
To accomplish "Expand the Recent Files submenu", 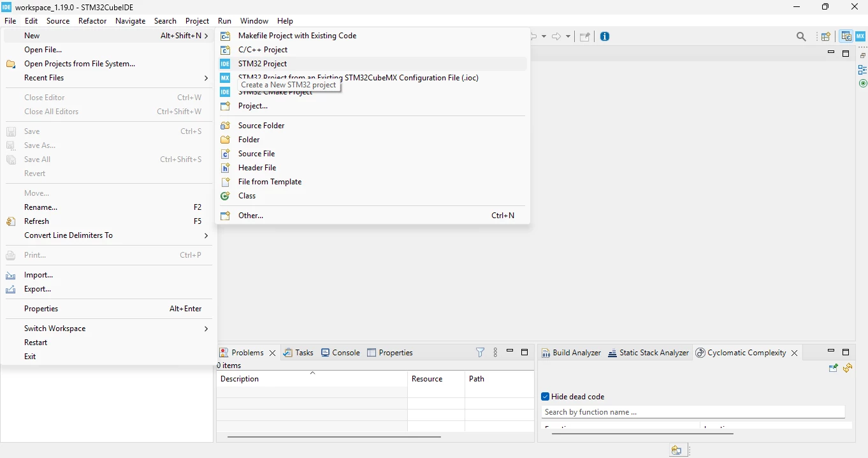I will [x=108, y=78].
